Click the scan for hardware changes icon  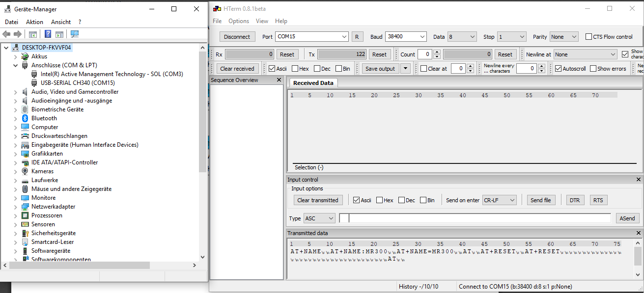pyautogui.click(x=75, y=34)
